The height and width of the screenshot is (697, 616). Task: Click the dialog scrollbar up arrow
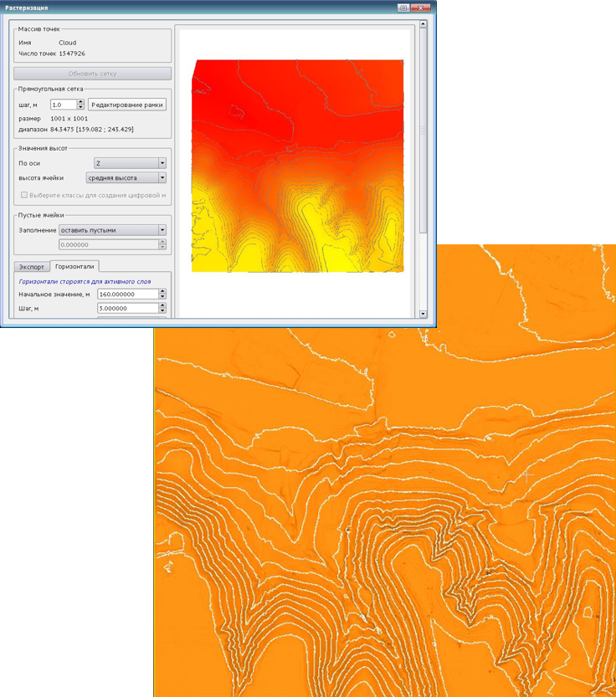[x=423, y=25]
